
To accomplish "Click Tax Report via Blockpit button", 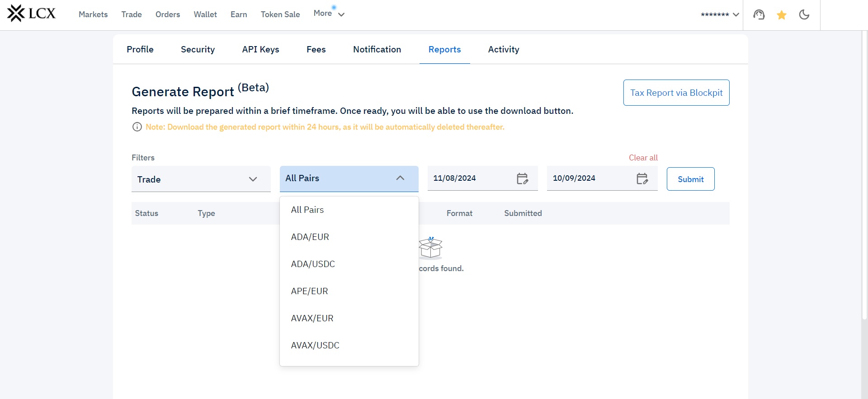I will click(x=676, y=93).
